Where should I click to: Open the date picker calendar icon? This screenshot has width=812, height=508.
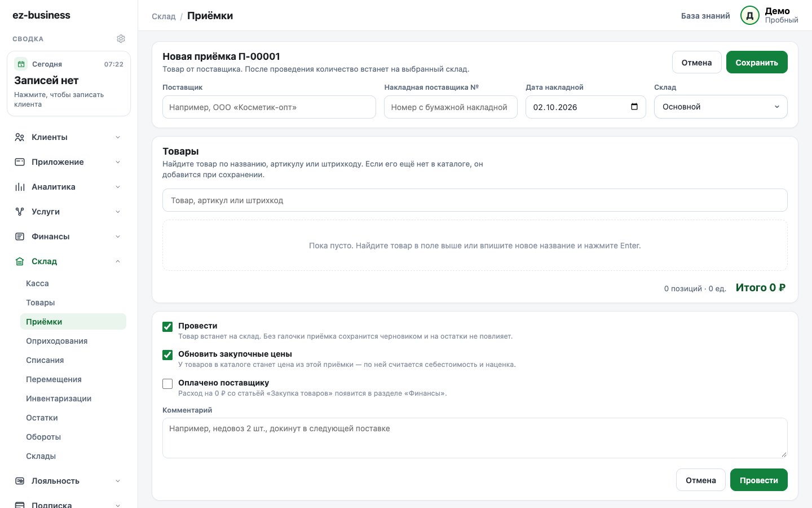[x=634, y=107]
